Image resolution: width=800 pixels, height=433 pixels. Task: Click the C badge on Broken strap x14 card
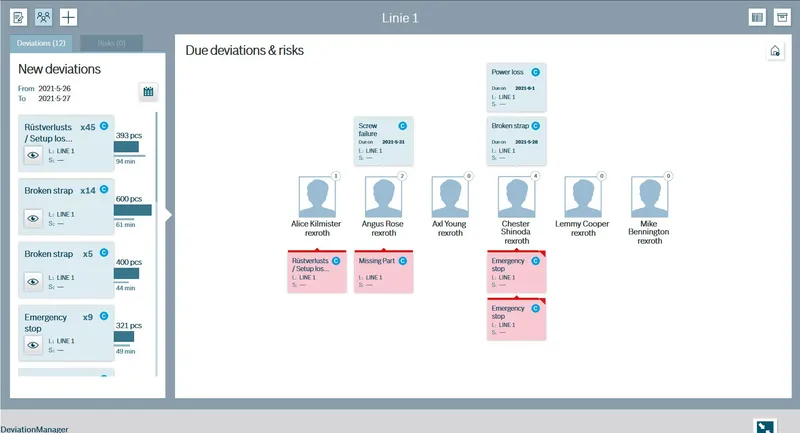pyautogui.click(x=104, y=189)
